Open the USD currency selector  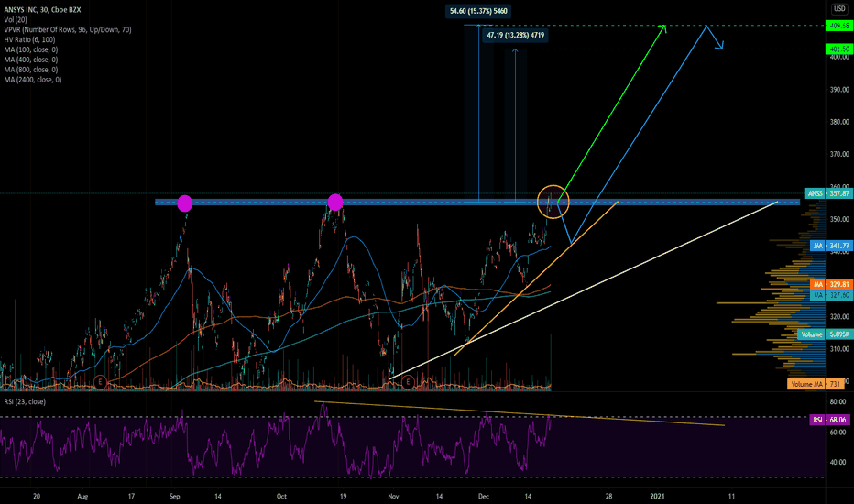[x=839, y=9]
